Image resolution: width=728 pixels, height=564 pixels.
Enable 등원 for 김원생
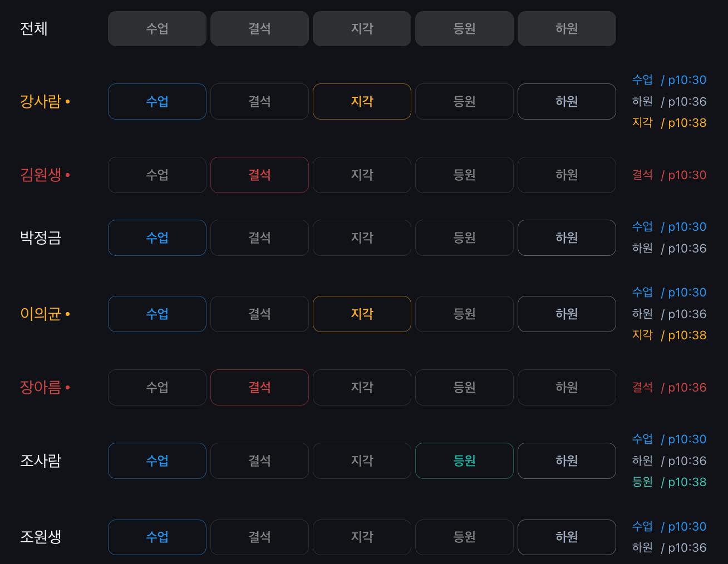coord(464,175)
